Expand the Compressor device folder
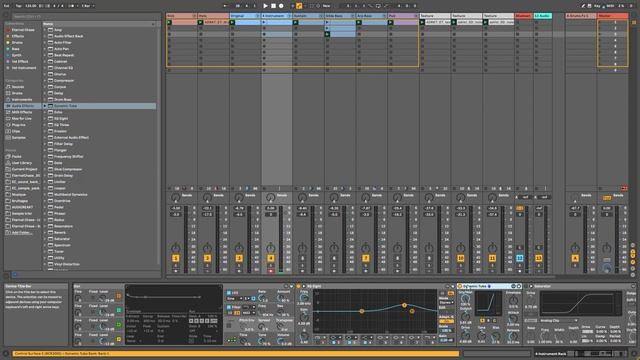The image size is (640, 360). coord(45,80)
